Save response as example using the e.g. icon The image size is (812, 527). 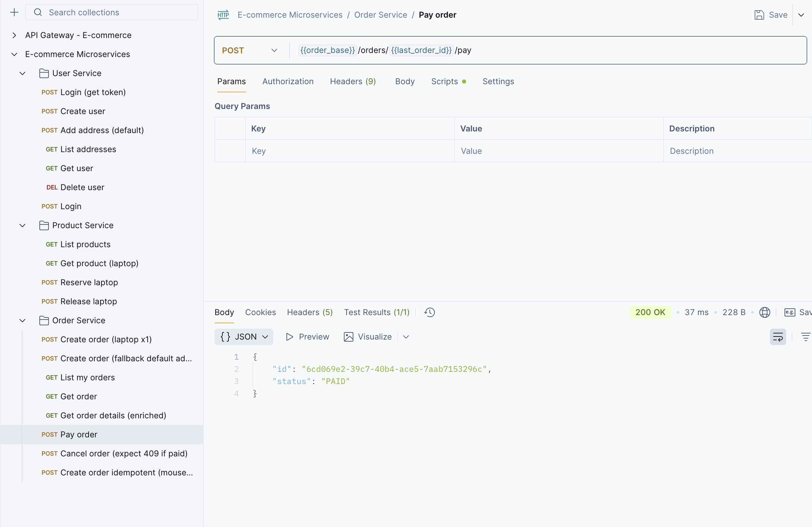click(790, 312)
